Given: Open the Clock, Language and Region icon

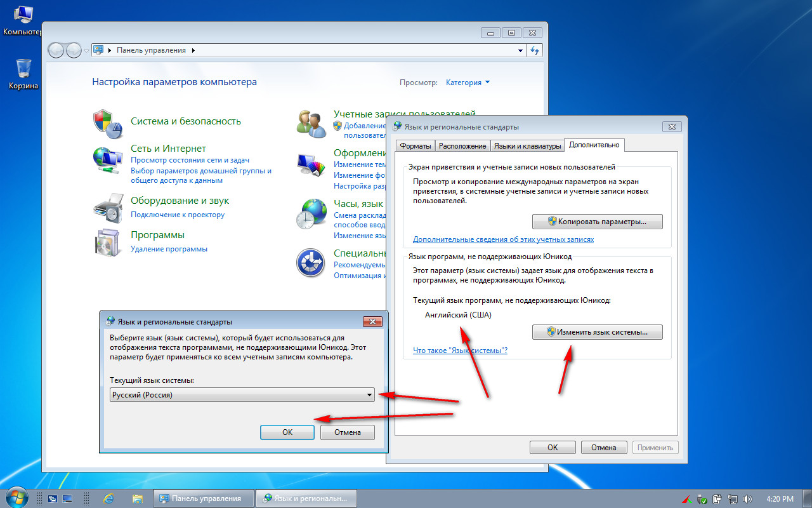Looking at the screenshot, I should tap(311, 214).
